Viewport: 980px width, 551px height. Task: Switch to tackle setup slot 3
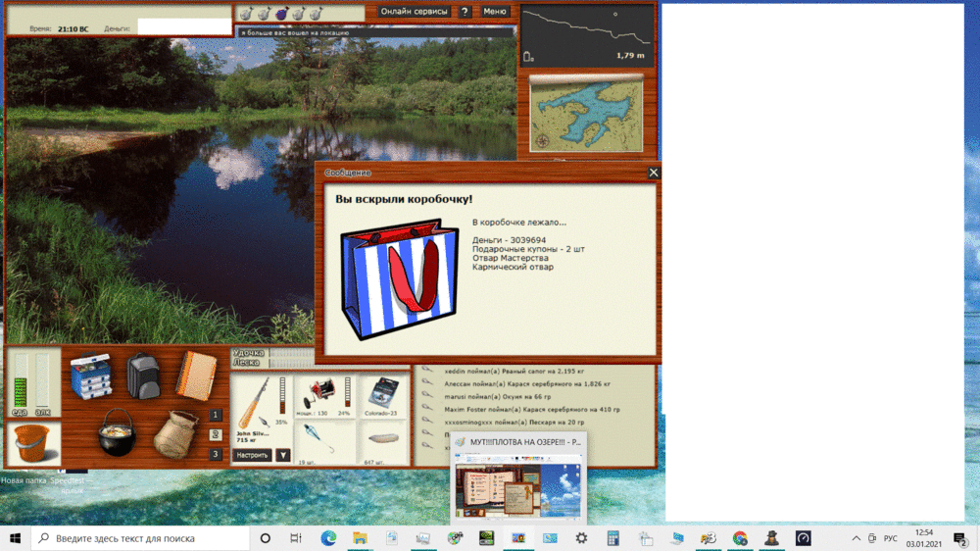click(216, 454)
